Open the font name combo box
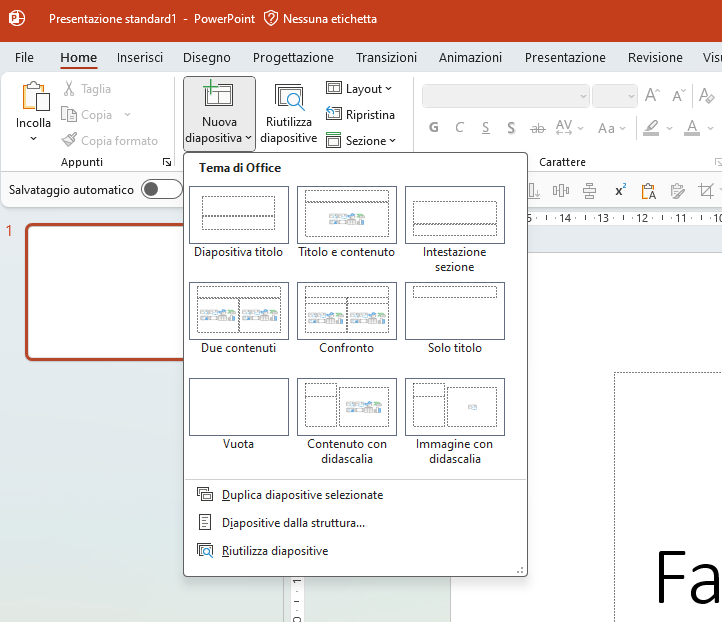722x622 pixels. pos(506,96)
